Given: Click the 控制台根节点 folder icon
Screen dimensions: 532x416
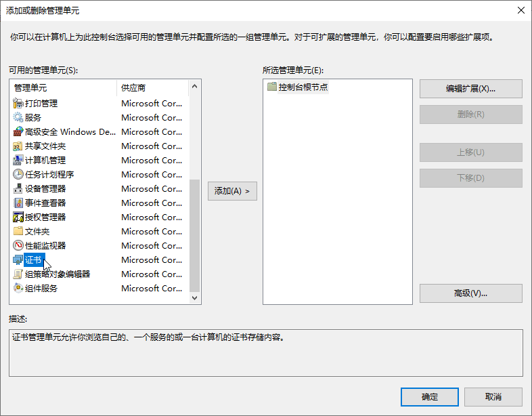Looking at the screenshot, I should tap(272, 87).
